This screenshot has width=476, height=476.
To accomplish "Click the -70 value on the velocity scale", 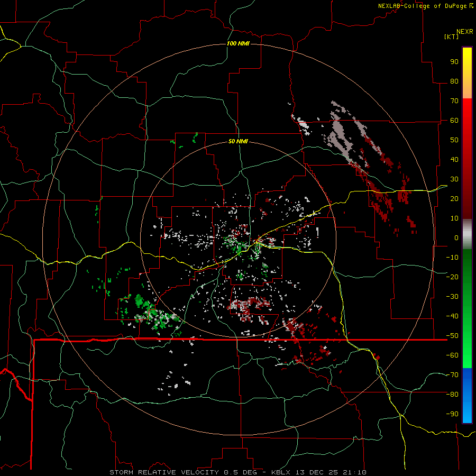I will [452, 374].
